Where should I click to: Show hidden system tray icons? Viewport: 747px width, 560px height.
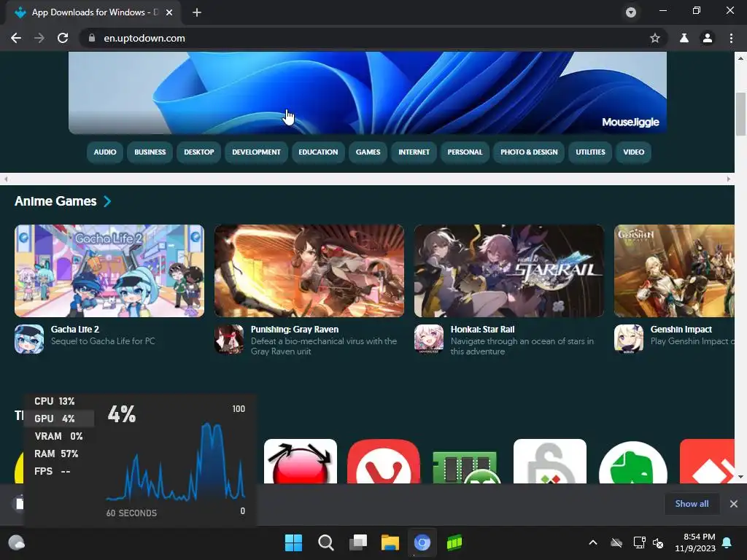tap(593, 542)
